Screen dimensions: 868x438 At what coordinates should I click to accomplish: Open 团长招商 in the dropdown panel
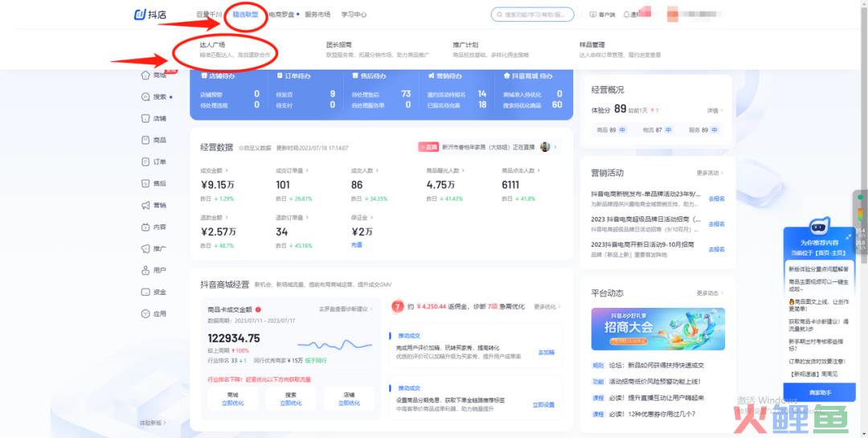339,44
